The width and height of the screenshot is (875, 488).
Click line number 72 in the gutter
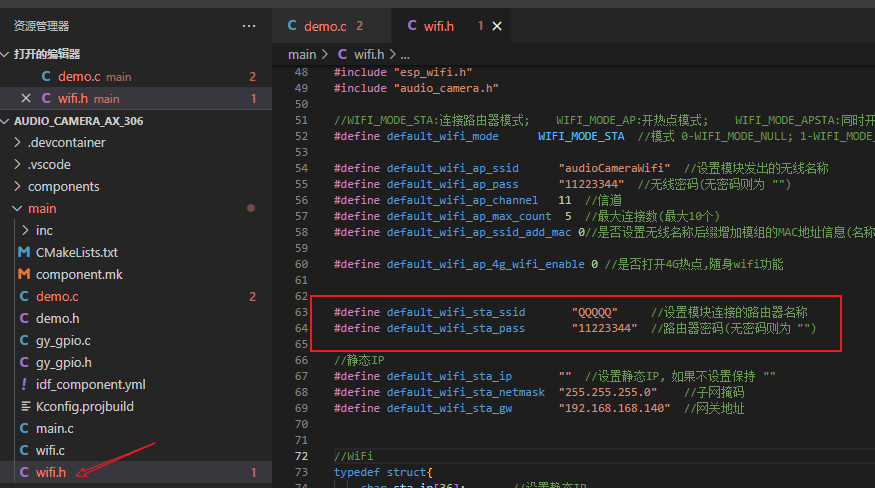(301, 456)
